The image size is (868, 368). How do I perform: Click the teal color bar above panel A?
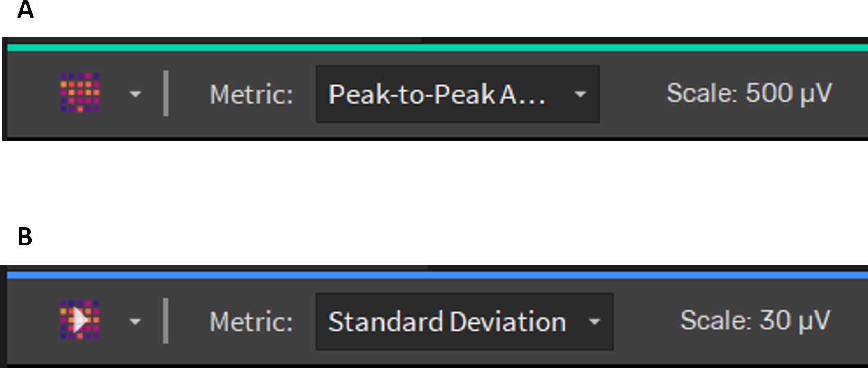(438, 48)
